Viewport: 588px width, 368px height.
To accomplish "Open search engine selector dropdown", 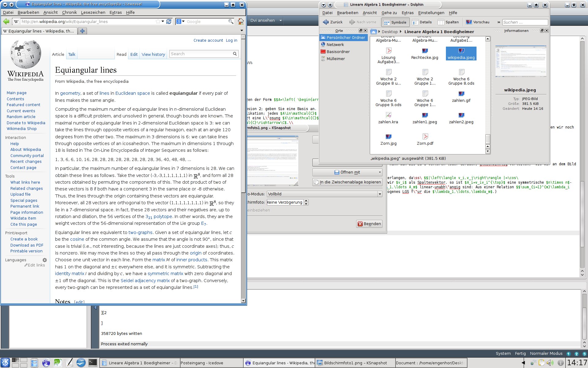I will tap(180, 21).
